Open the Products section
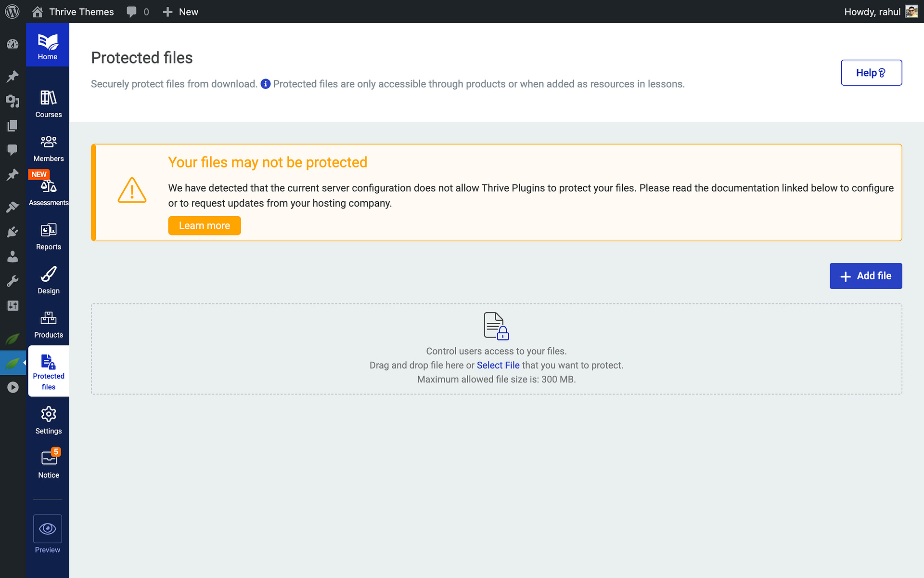 pyautogui.click(x=48, y=323)
